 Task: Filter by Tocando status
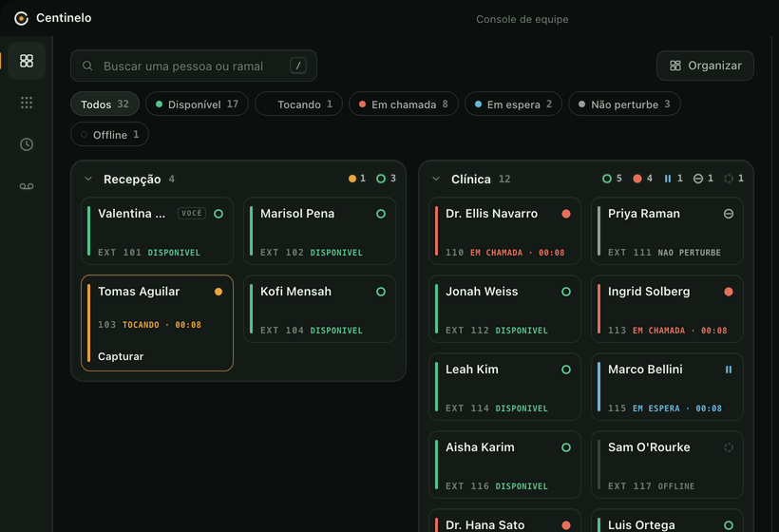click(x=299, y=104)
